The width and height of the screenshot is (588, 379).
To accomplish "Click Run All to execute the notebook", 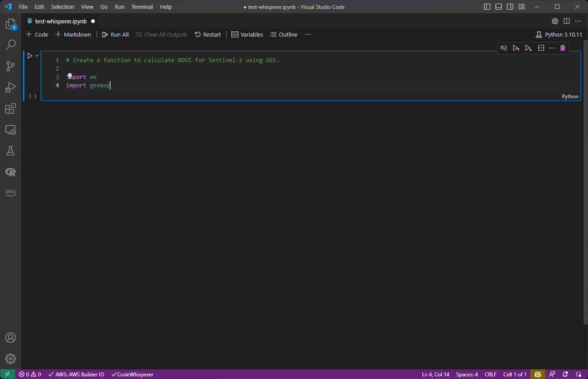I will pos(115,34).
